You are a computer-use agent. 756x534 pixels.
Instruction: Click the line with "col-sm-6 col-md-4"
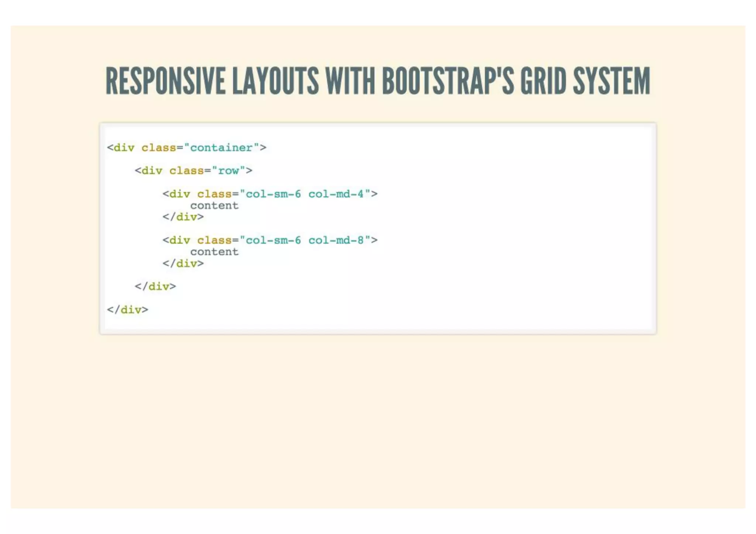click(270, 194)
